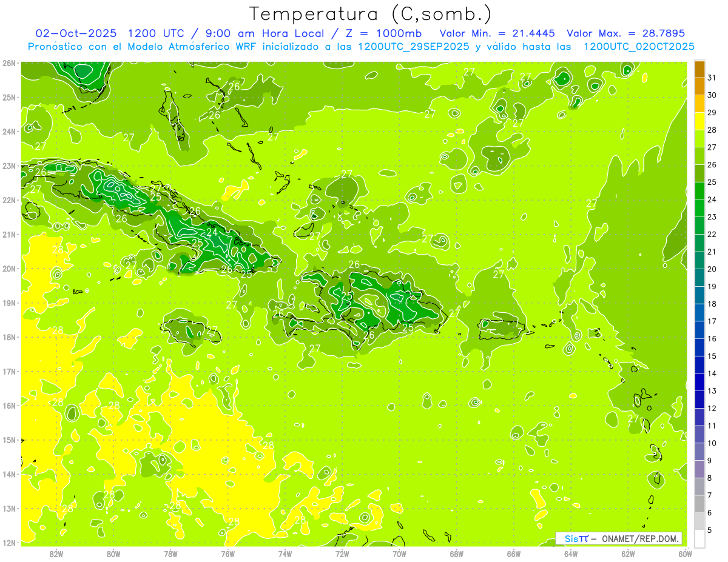Viewport: 728px width, 562px height.
Task: Select the white swatch at the legend bottom
Action: [x=699, y=538]
